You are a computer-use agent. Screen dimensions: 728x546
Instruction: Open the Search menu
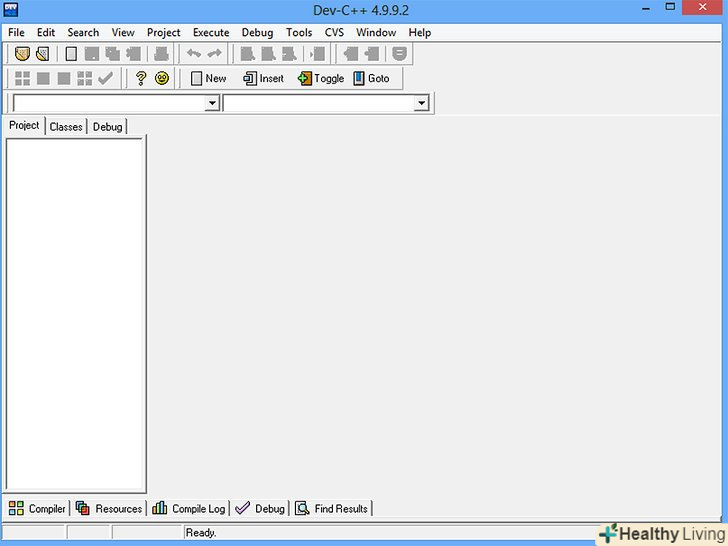(83, 32)
